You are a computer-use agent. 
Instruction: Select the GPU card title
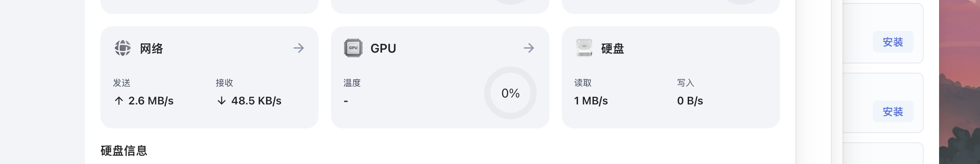pyautogui.click(x=383, y=48)
